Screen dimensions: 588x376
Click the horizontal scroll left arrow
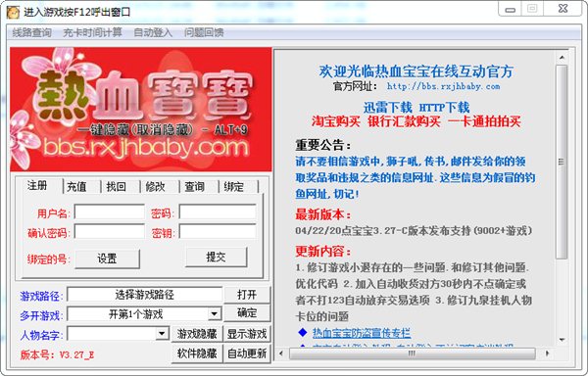[x=281, y=353]
